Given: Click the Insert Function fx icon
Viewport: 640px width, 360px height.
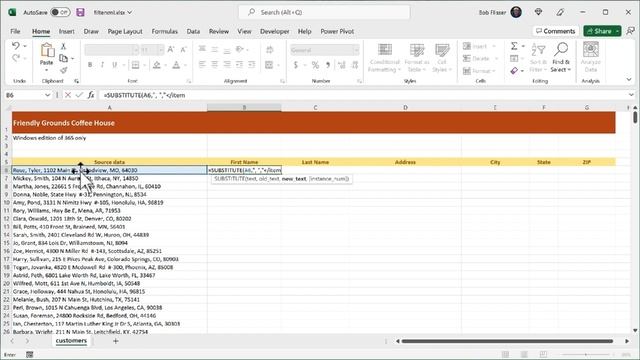Looking at the screenshot, I should pos(91,95).
